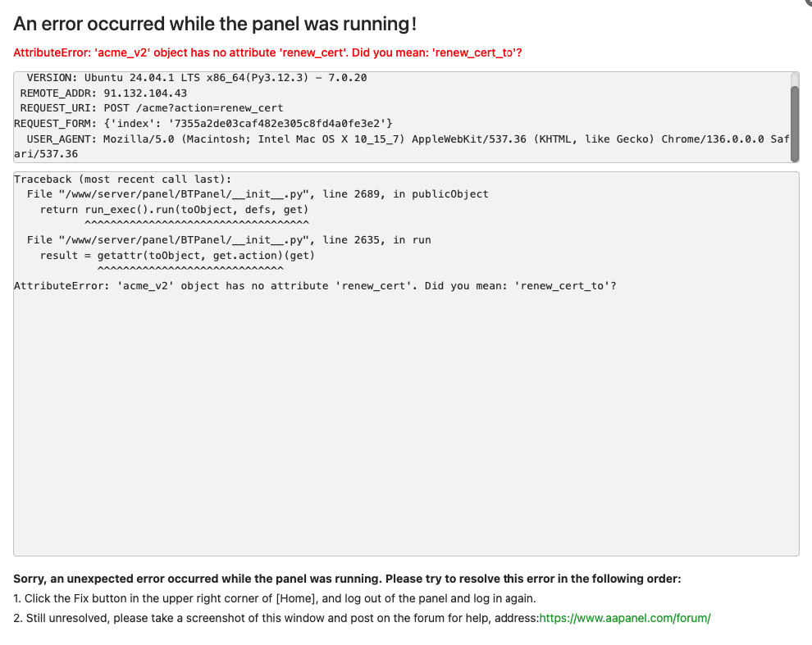The height and width of the screenshot is (645, 812).
Task: Click the USER_AGENT Mozilla line
Action: click(x=394, y=139)
